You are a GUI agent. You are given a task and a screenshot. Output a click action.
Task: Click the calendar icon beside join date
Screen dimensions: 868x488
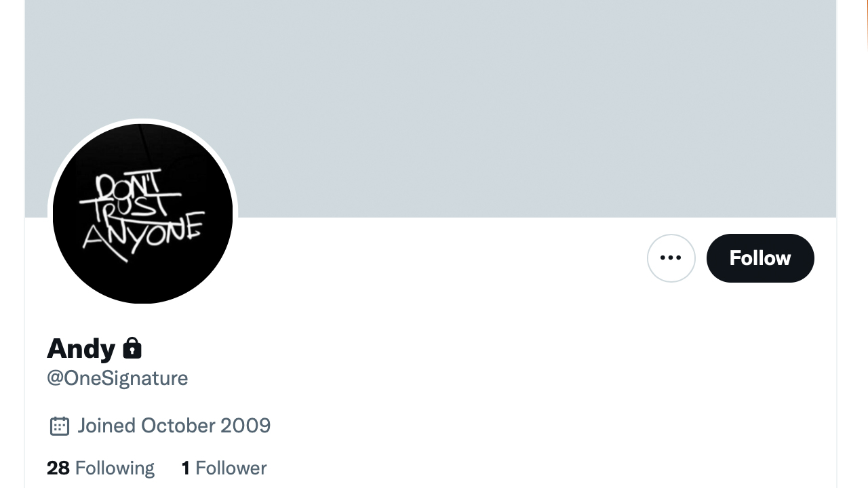point(60,426)
